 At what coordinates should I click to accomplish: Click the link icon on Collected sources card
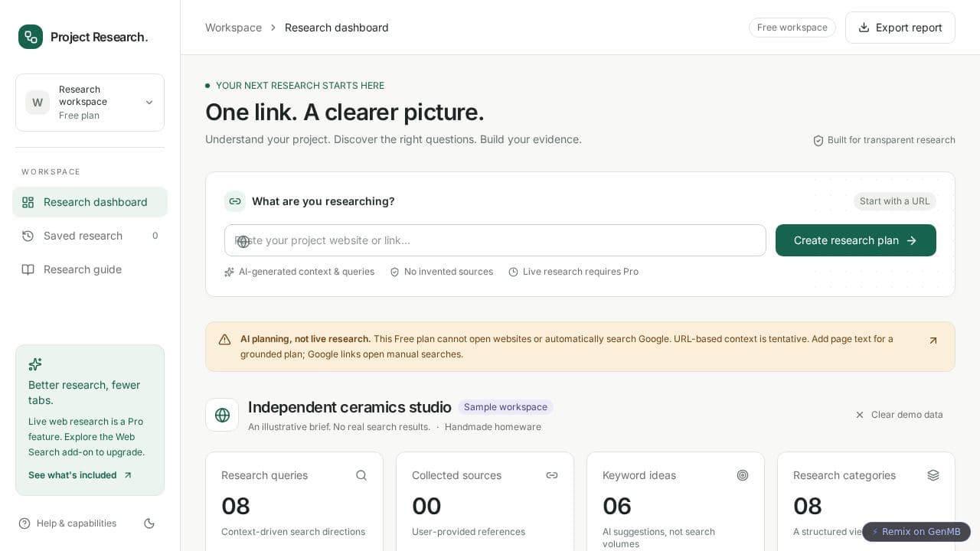pyautogui.click(x=552, y=475)
